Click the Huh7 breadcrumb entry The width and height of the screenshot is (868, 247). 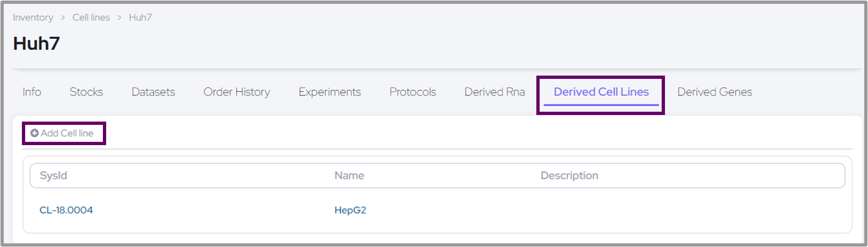[x=140, y=18]
